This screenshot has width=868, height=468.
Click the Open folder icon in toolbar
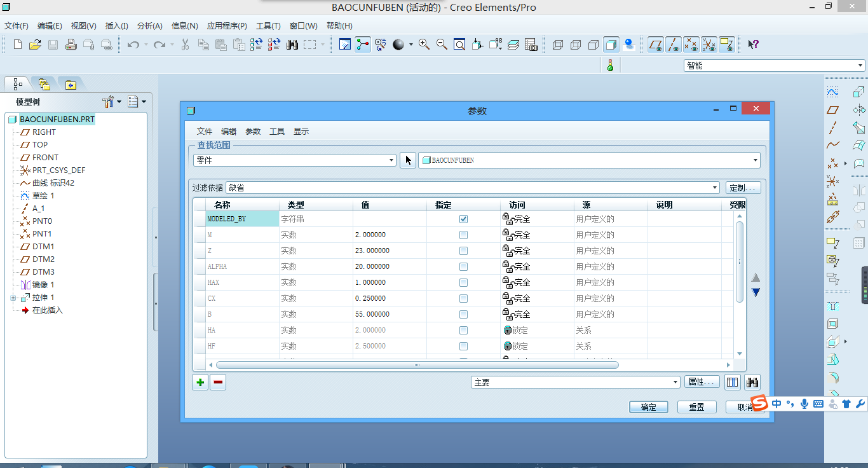36,45
